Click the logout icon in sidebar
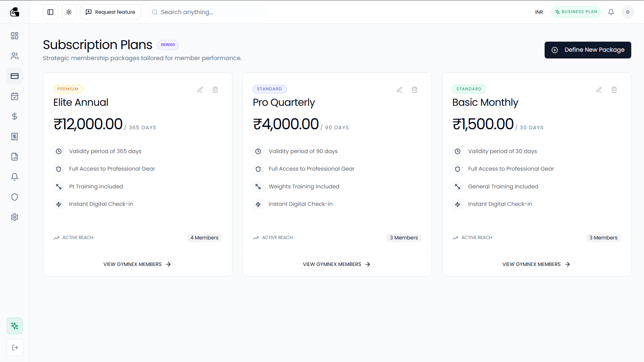The height and width of the screenshot is (362, 644). point(15,348)
